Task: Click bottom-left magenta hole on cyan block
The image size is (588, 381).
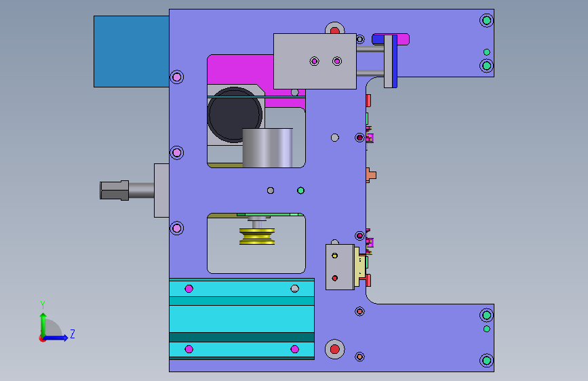Action: pos(189,350)
